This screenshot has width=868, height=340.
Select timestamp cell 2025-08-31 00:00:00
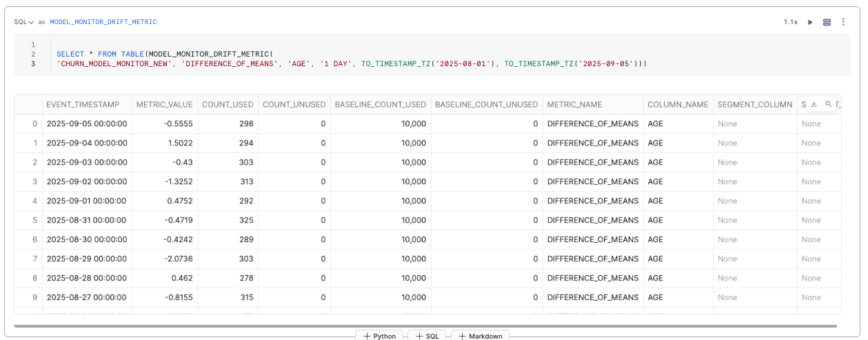click(x=87, y=220)
